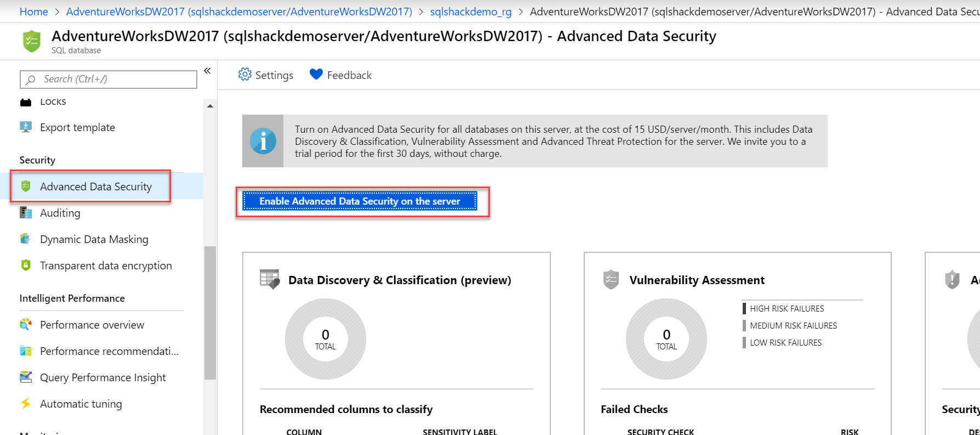980x435 pixels.
Task: Open the Data Discovery & Classification card title
Action: [x=399, y=280]
